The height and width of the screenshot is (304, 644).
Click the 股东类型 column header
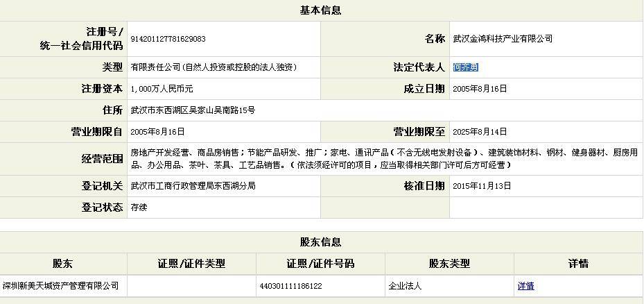pyautogui.click(x=449, y=264)
